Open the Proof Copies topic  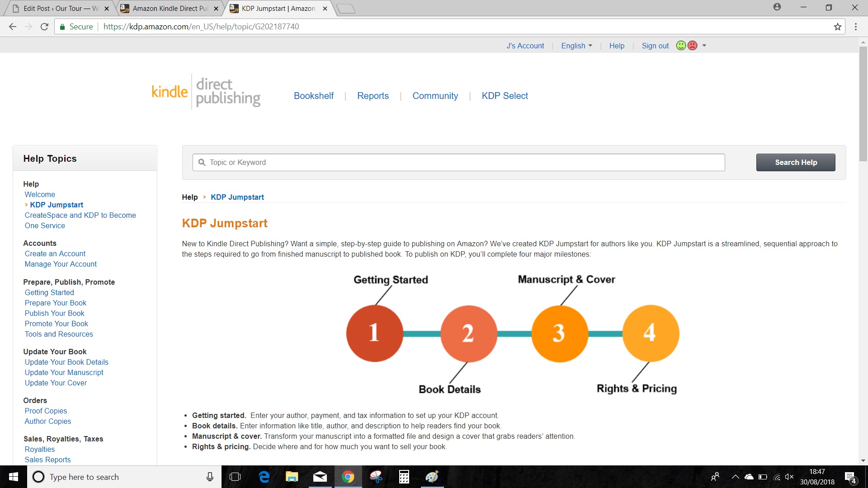coord(46,411)
